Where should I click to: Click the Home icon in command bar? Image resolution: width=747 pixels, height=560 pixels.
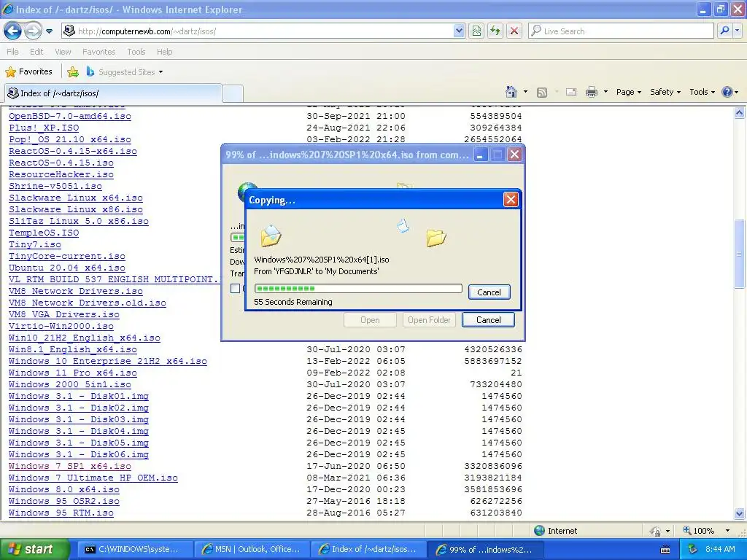[x=511, y=91]
